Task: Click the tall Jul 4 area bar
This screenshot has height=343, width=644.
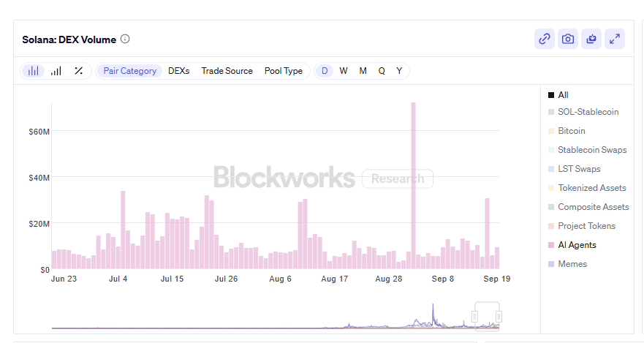Action: (x=123, y=230)
